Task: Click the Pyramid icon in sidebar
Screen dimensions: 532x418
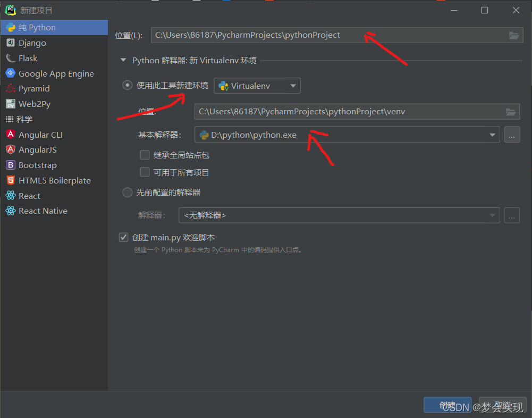Action: (x=11, y=88)
